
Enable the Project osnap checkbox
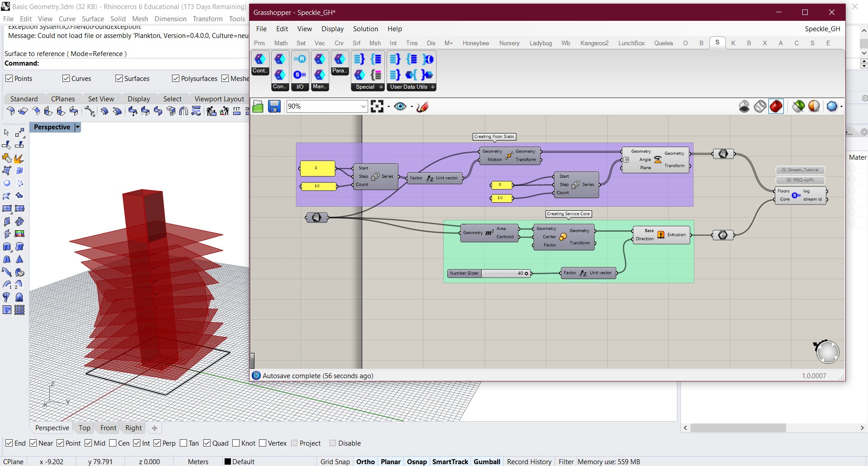295,443
